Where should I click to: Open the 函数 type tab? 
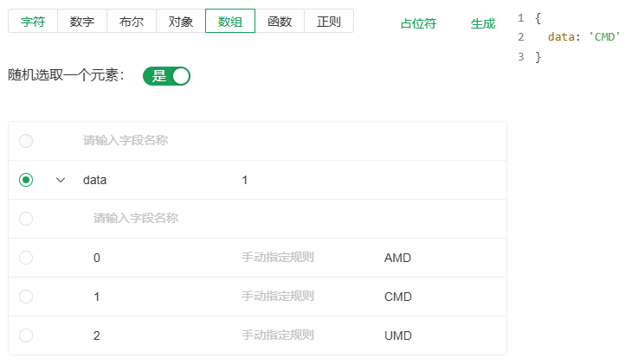280,21
